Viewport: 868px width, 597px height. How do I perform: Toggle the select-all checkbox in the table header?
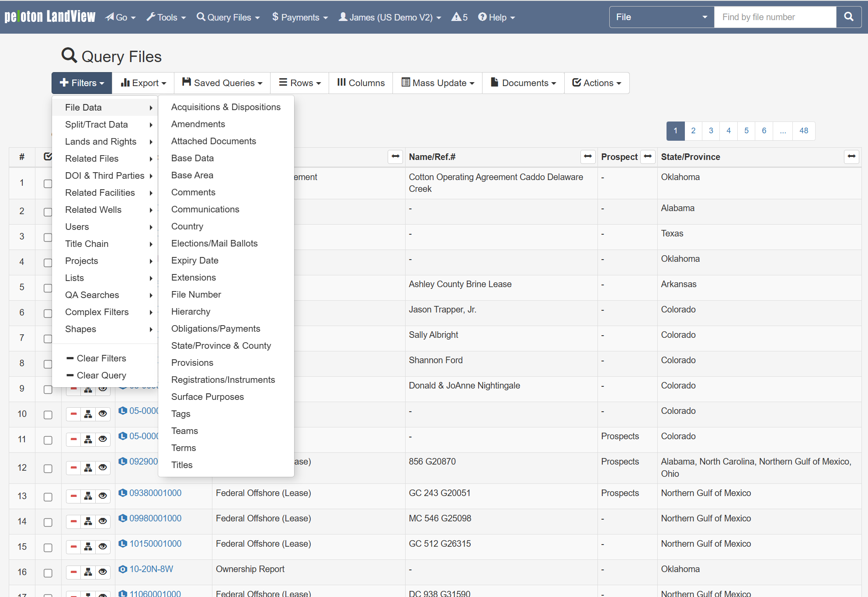pyautogui.click(x=48, y=156)
